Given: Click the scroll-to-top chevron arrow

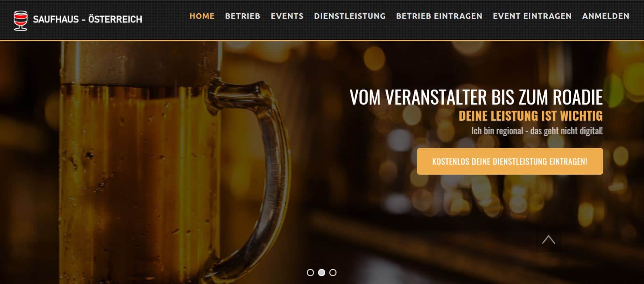Looking at the screenshot, I should 548,240.
